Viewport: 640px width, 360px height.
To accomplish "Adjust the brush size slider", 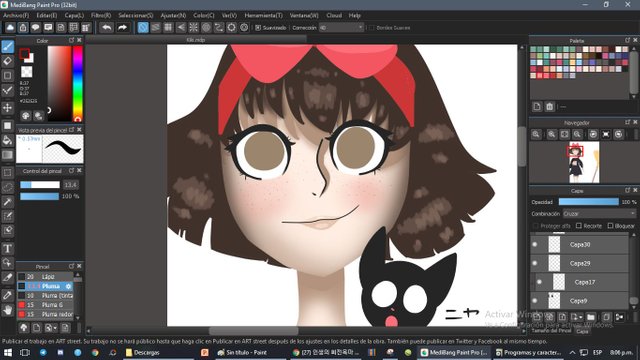I will [40, 185].
